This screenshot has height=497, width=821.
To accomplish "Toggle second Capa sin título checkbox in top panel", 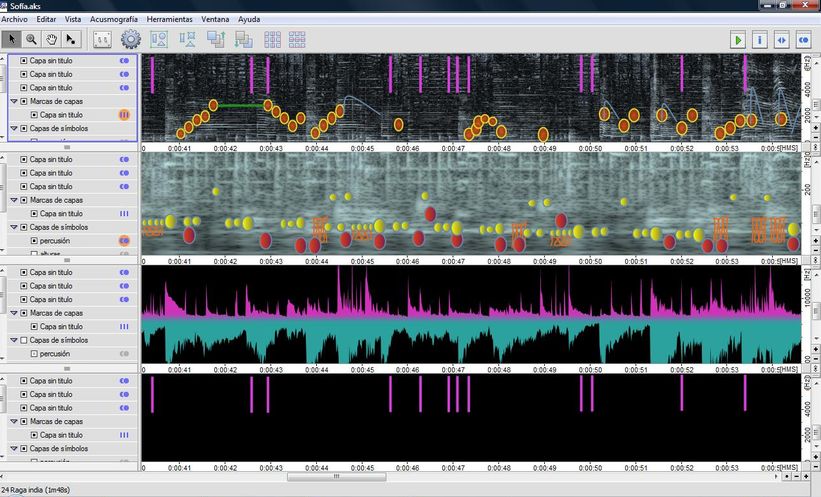I will point(24,74).
